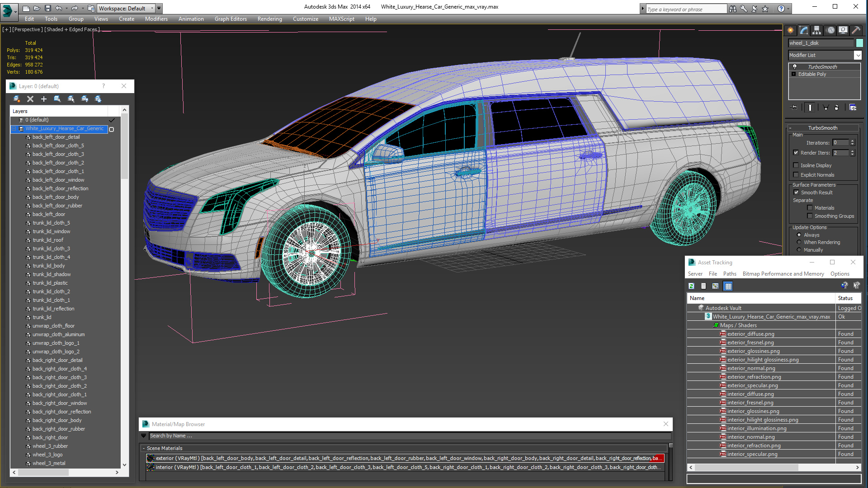Click the [Perspective] viewport label
Image resolution: width=868 pixels, height=488 pixels.
click(28, 29)
